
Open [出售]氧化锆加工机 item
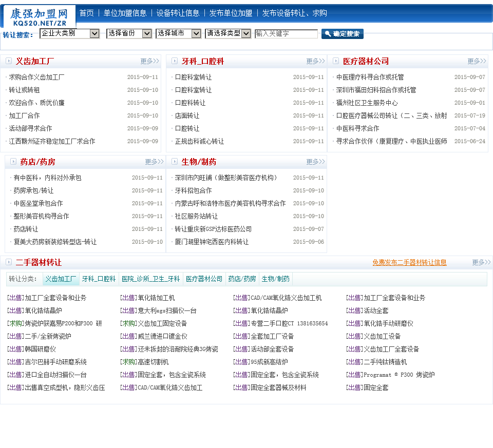pyautogui.click(x=147, y=298)
